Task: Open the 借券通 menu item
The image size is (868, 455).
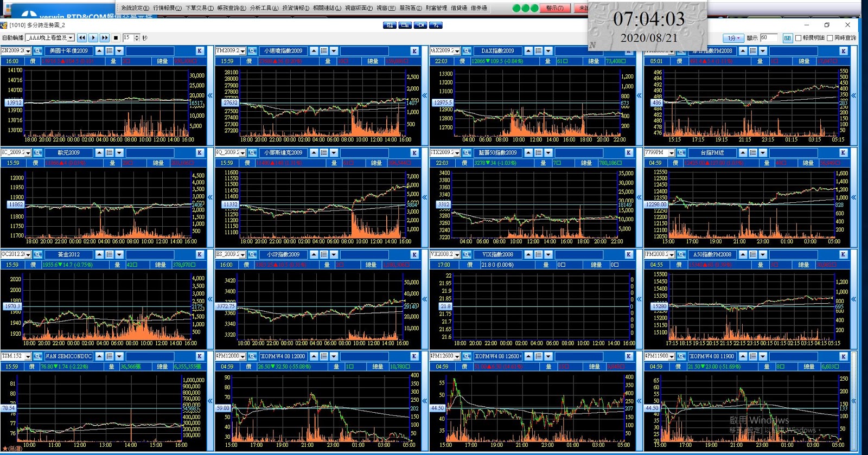Action: coord(478,8)
